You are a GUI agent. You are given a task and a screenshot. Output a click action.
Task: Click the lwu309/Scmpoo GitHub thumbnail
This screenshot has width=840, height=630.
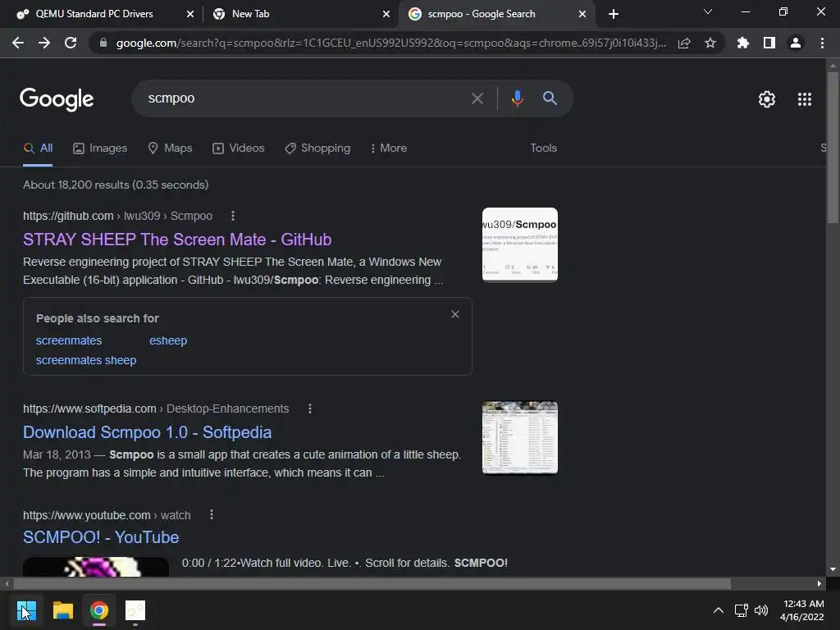pyautogui.click(x=519, y=244)
